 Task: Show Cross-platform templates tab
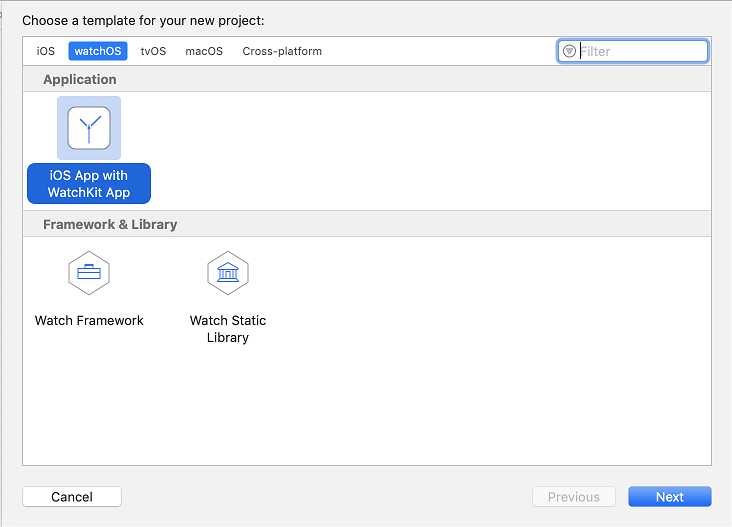coord(282,51)
